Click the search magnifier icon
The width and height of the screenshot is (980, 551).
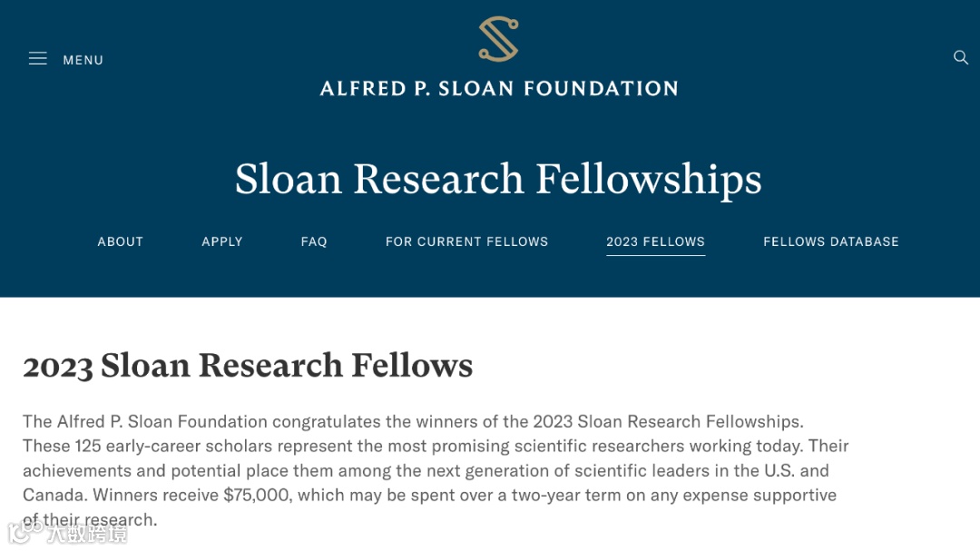tap(961, 58)
